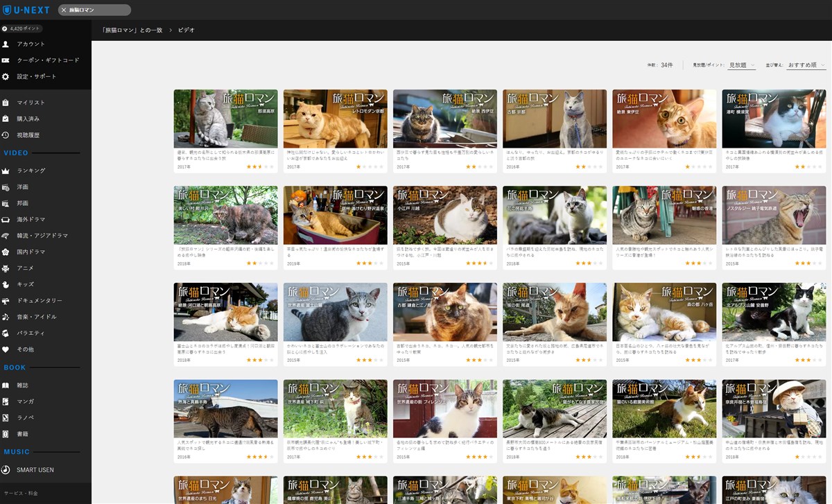Screen dimensions: 832x504
Task: Click the 国内ドラマ icon
Action: tap(6, 252)
